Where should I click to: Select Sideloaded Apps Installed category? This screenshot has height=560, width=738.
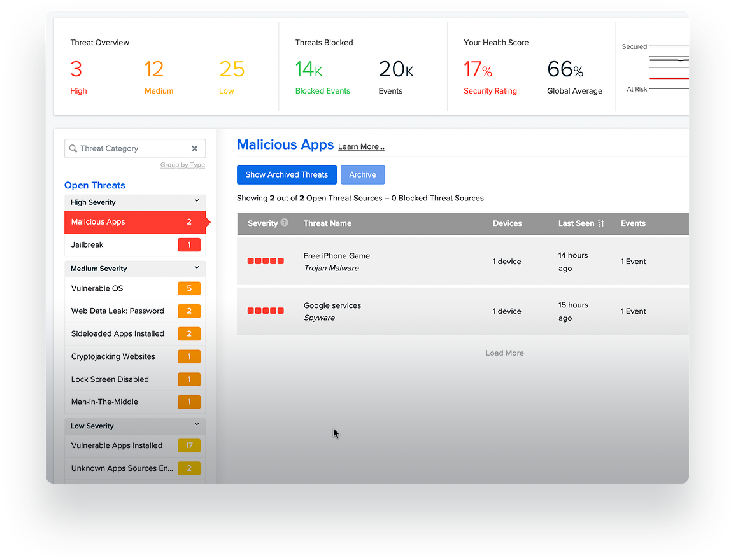[x=135, y=334]
